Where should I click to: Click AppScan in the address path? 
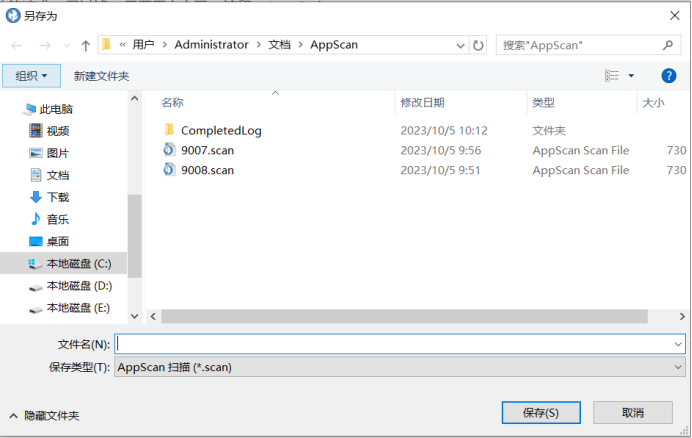pyautogui.click(x=334, y=45)
